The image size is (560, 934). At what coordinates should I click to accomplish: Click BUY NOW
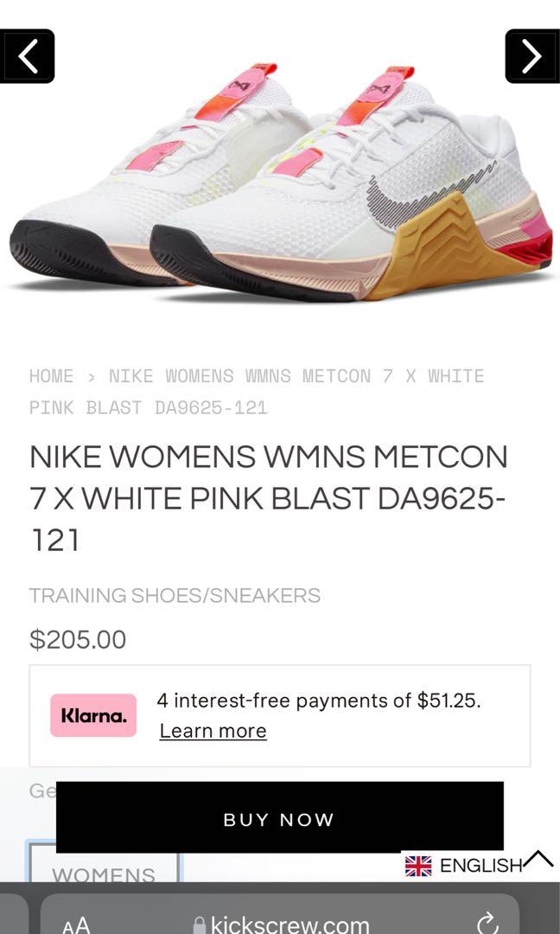point(278,819)
